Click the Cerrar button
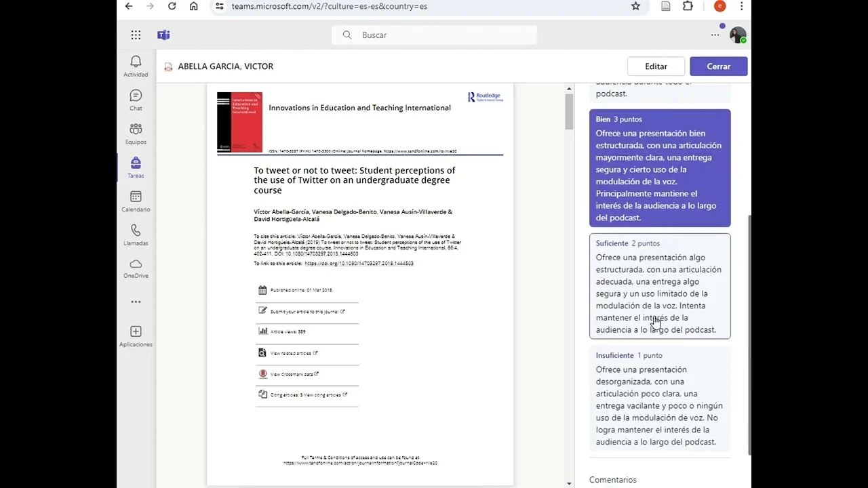868x488 pixels. tap(718, 66)
